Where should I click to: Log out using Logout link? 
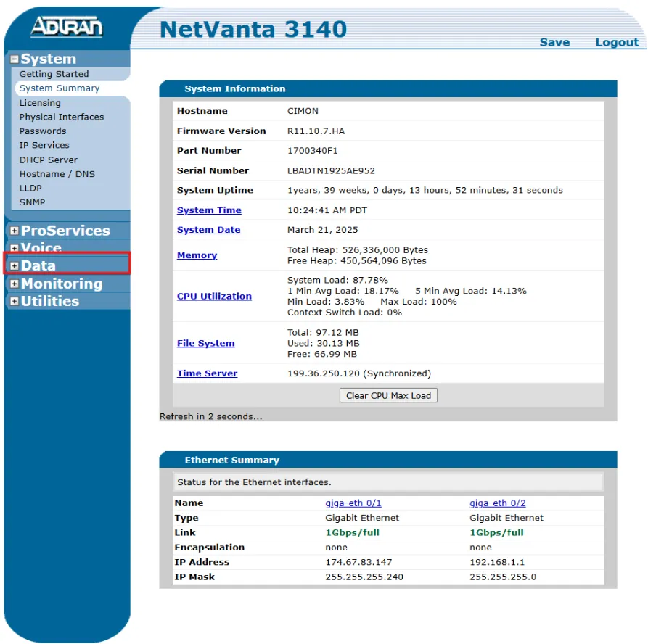[x=617, y=42]
